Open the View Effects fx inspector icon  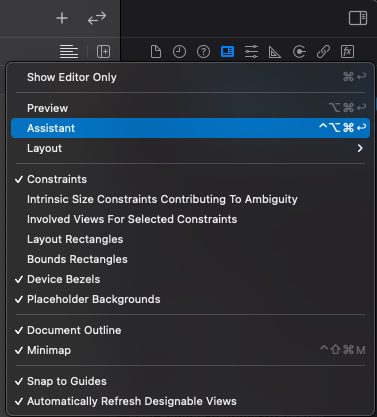(x=347, y=52)
